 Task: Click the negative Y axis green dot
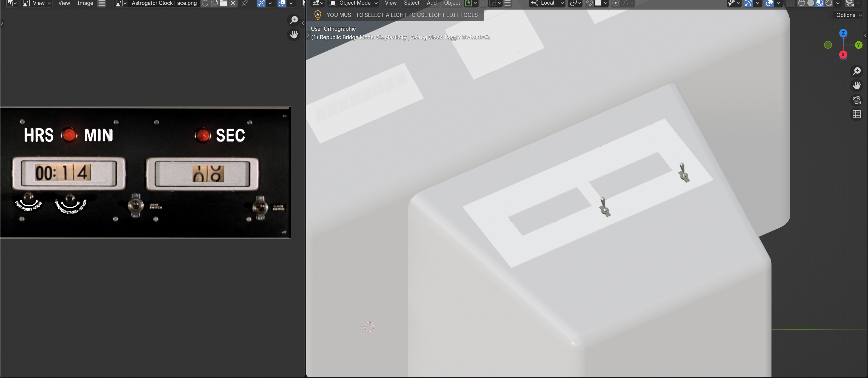(x=828, y=45)
